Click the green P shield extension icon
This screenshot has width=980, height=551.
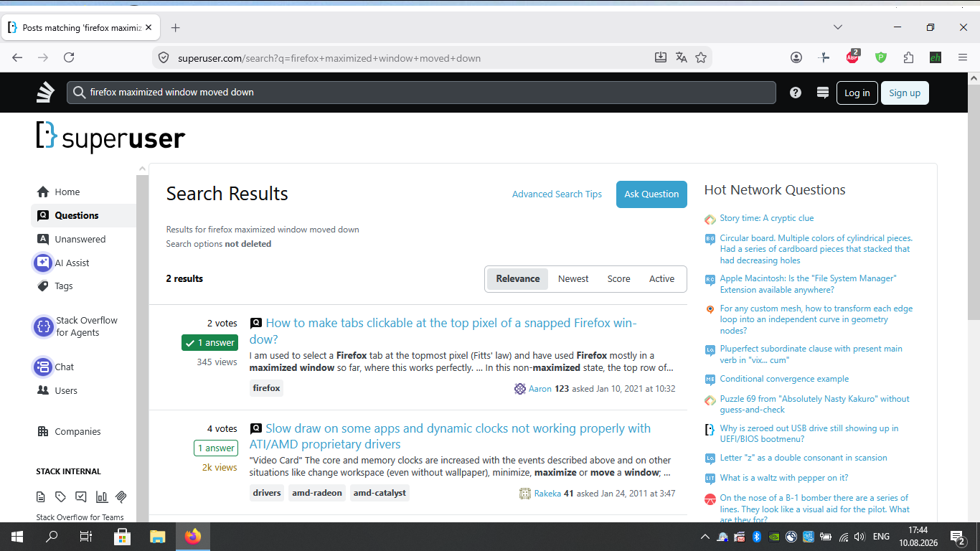point(881,58)
